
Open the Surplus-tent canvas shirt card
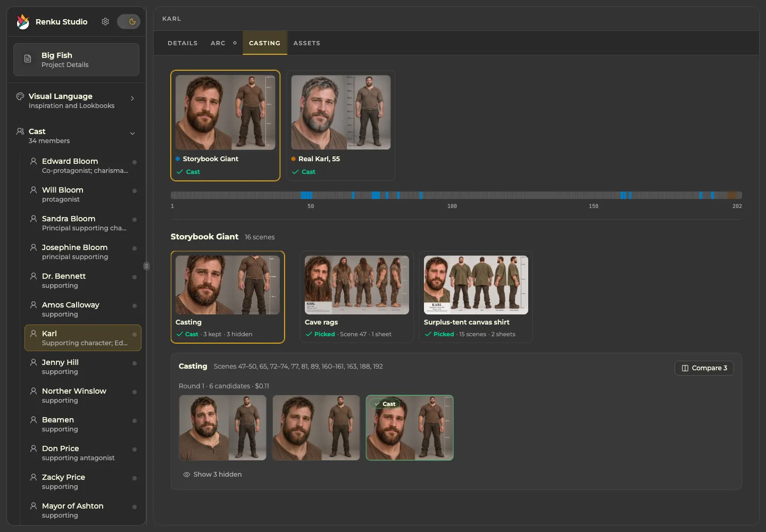tap(476, 297)
